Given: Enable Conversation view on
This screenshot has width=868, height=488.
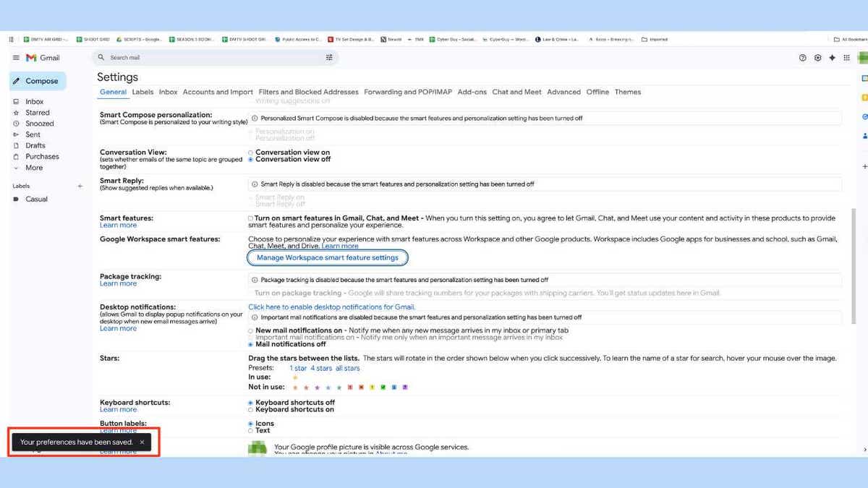Looking at the screenshot, I should pyautogui.click(x=251, y=152).
